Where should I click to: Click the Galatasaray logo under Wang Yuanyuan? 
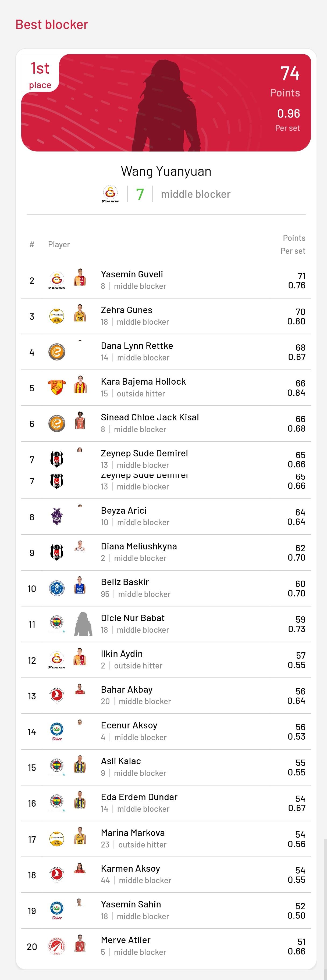coord(110,194)
